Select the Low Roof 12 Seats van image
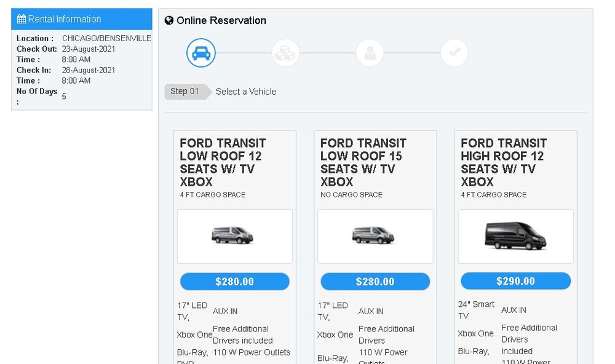615x364 pixels. (x=234, y=236)
